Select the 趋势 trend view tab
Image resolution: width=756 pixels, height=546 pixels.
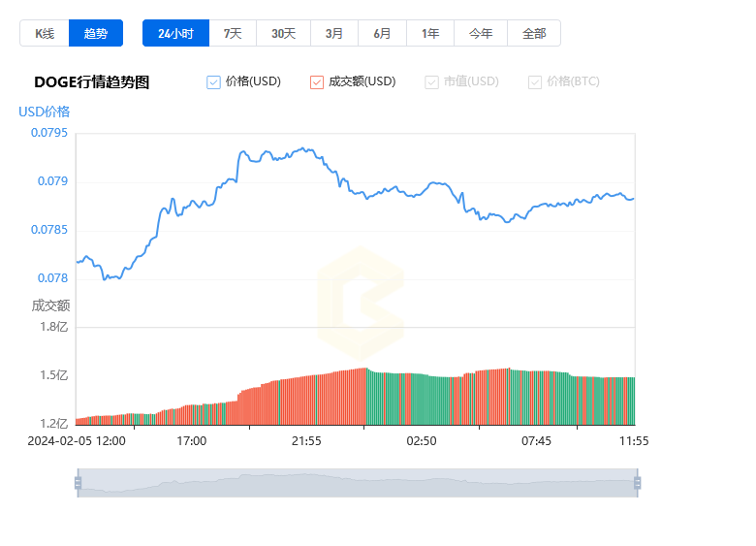[x=95, y=33]
